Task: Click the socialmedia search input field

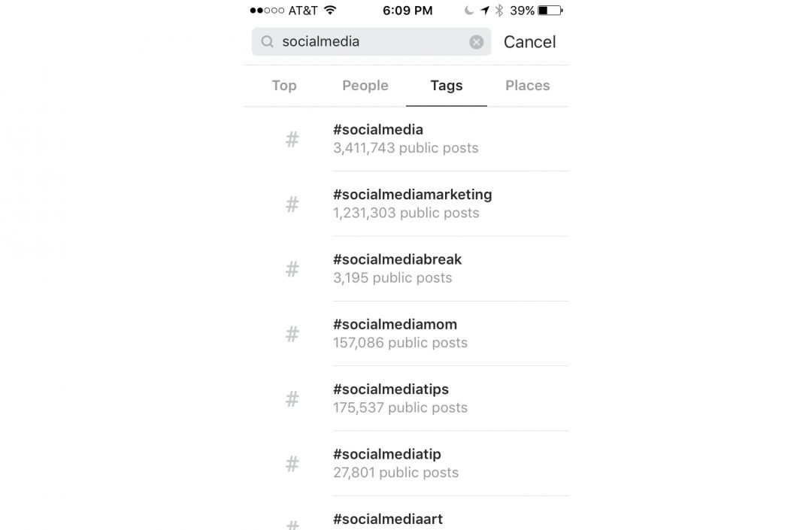Action: [x=368, y=42]
